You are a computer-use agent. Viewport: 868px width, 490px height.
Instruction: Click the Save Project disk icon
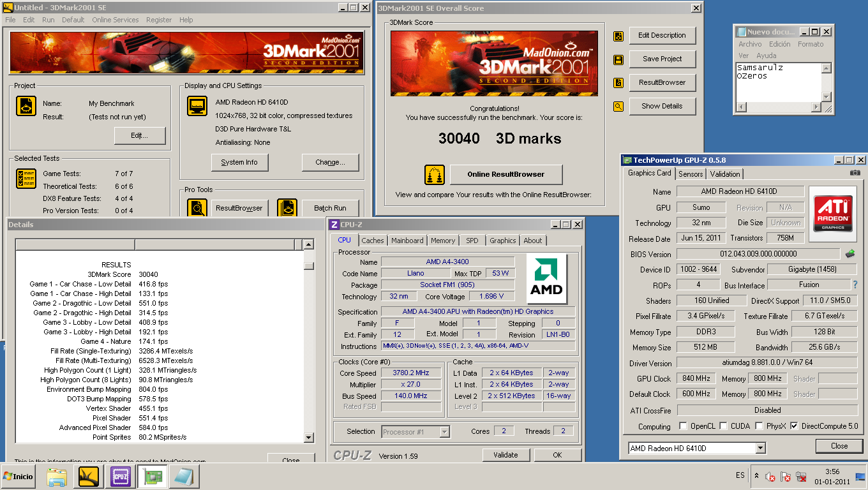click(618, 60)
